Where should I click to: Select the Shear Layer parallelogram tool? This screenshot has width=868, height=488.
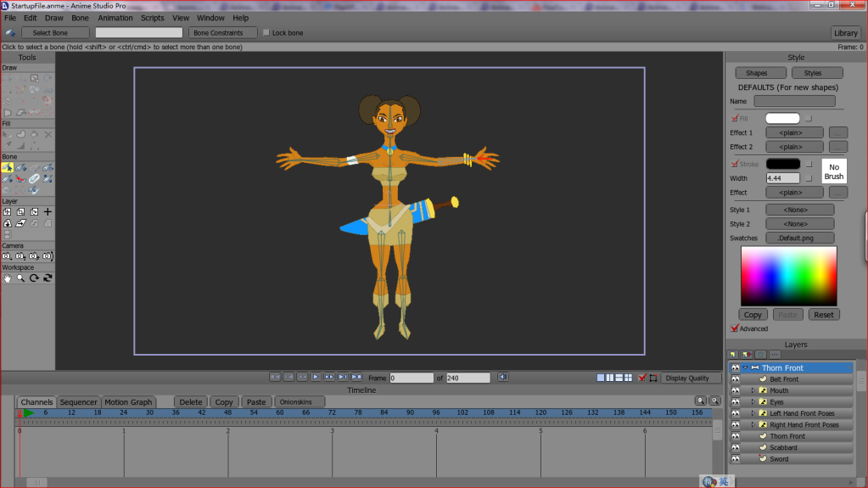(20, 223)
